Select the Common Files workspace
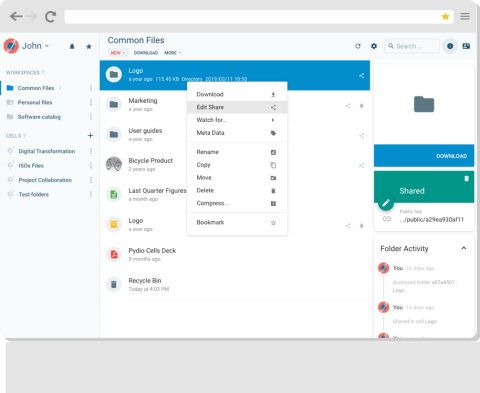Image resolution: width=480 pixels, height=393 pixels. [36, 88]
